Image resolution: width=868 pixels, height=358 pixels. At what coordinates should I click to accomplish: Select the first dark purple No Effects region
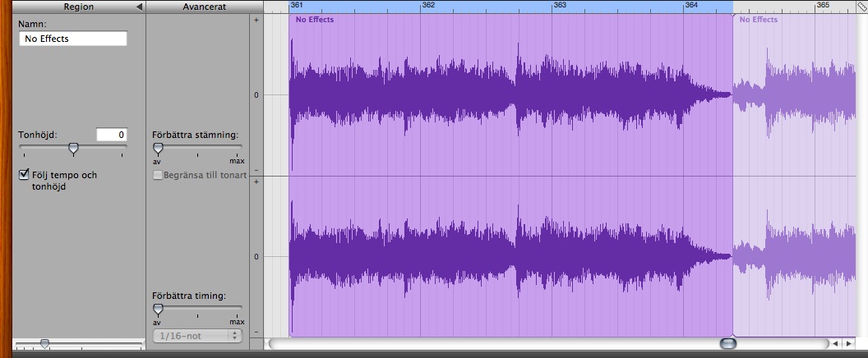pyautogui.click(x=510, y=175)
